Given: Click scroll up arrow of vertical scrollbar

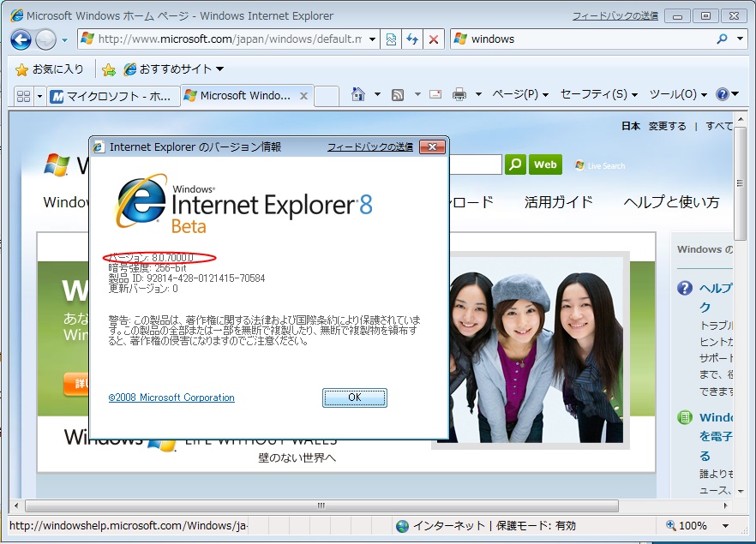Looking at the screenshot, I should click(x=741, y=118).
